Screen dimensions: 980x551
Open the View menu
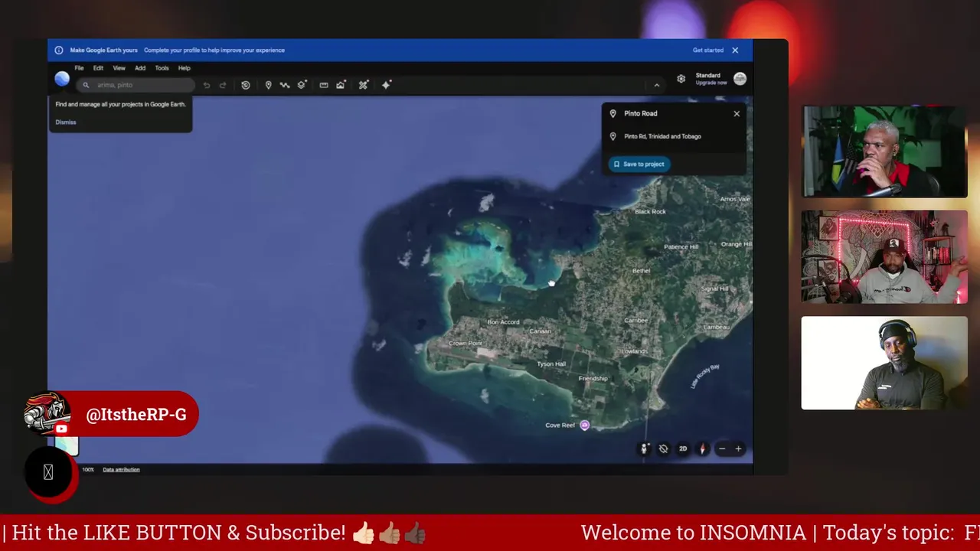coord(119,68)
